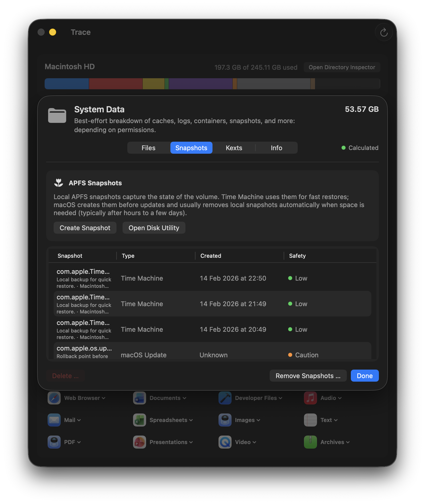Expand the Documents category chevron
425x504 pixels.
pyautogui.click(x=184, y=398)
